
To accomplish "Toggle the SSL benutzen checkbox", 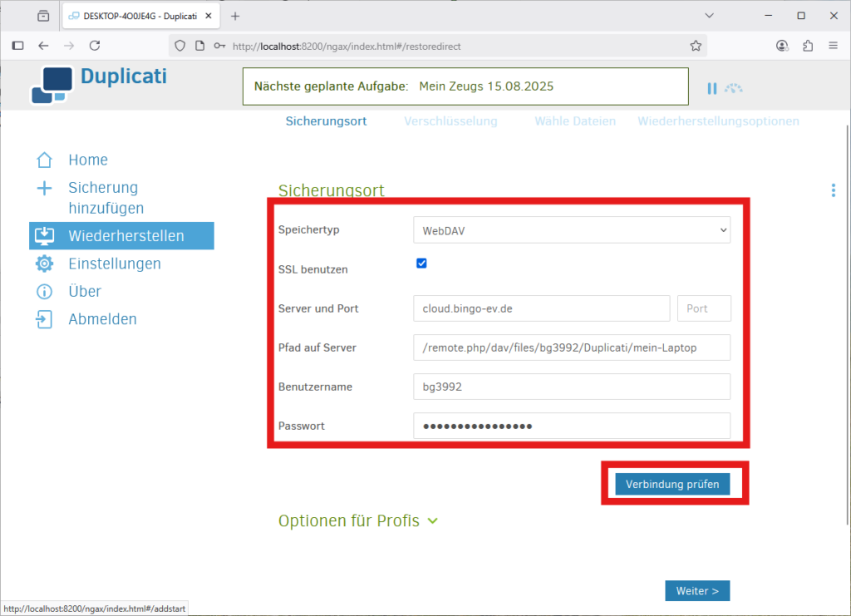I will coord(421,264).
